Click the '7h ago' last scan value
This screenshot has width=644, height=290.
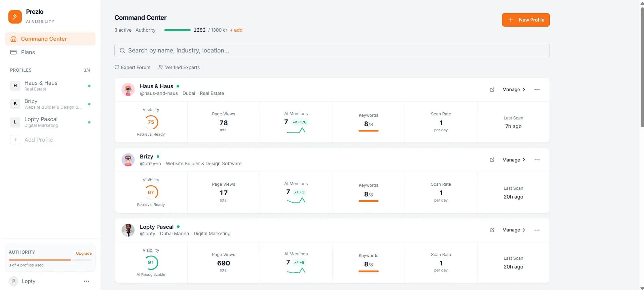click(513, 126)
